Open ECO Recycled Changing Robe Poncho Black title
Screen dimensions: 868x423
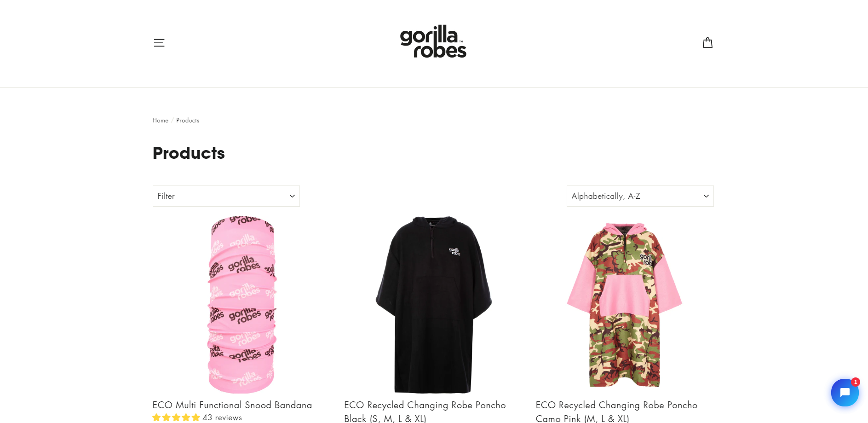425,411
